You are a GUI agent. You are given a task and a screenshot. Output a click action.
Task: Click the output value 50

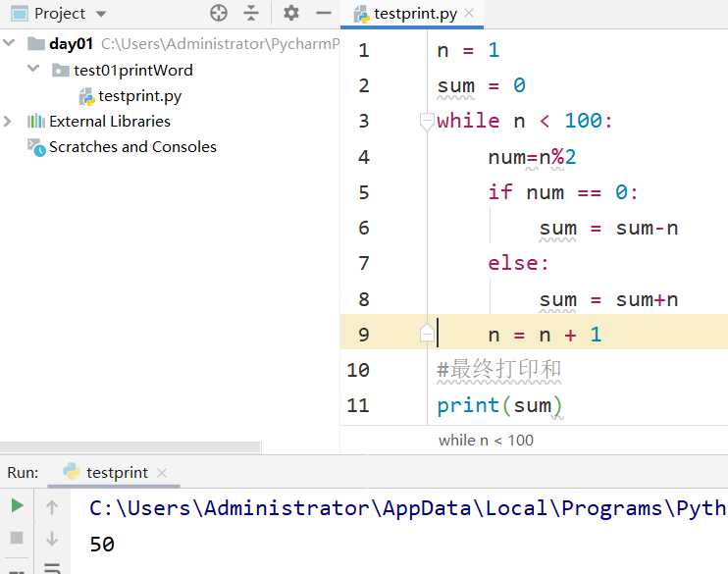pos(102,545)
